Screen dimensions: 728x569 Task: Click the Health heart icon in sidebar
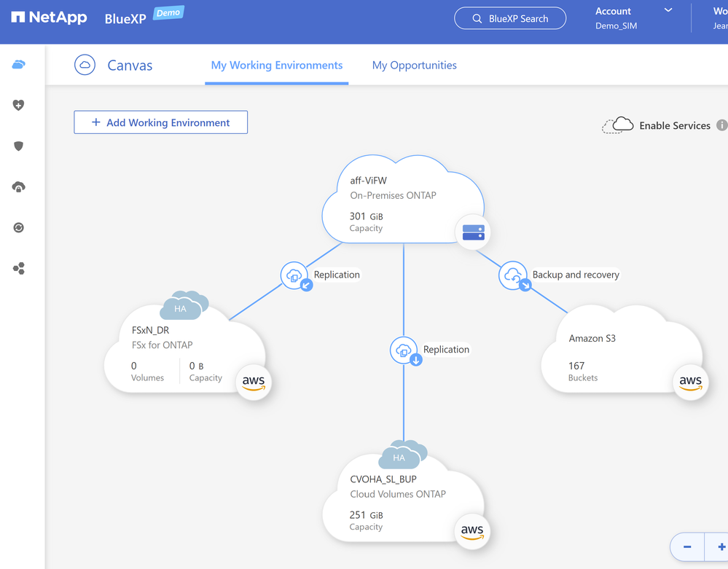[19, 106]
